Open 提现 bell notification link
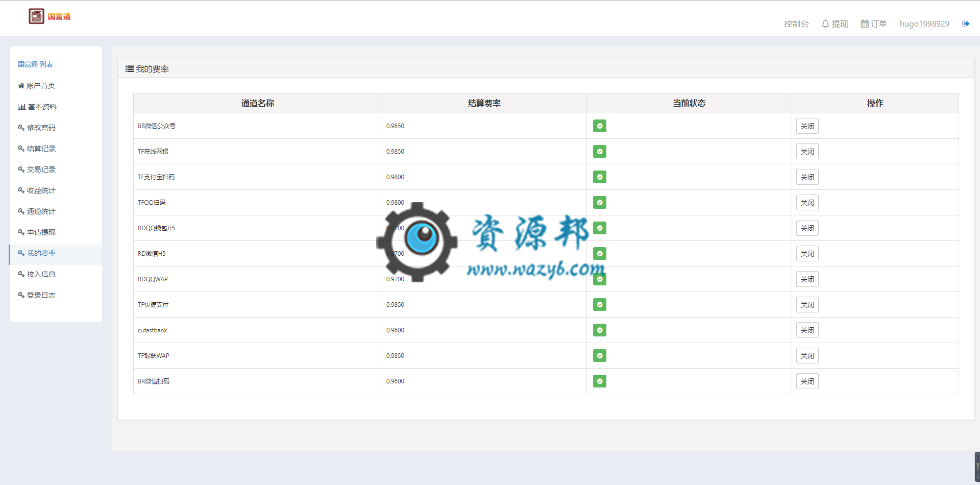 point(835,24)
